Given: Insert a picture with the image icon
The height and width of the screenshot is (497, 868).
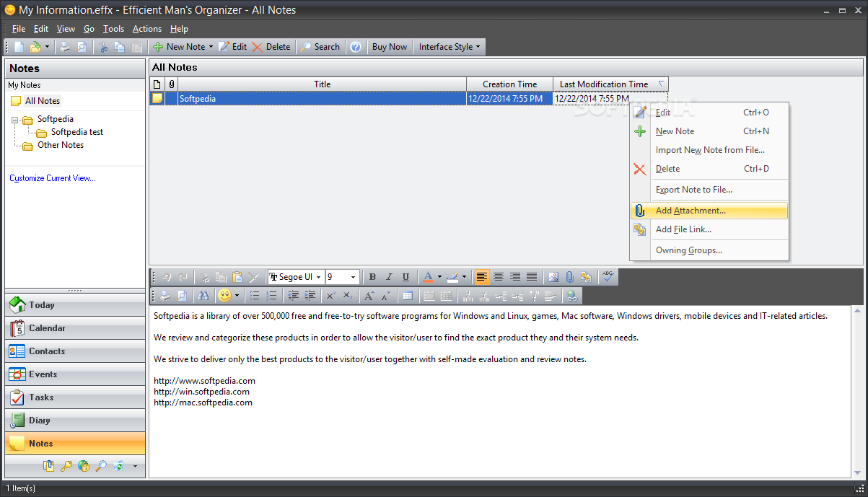Looking at the screenshot, I should 553,277.
